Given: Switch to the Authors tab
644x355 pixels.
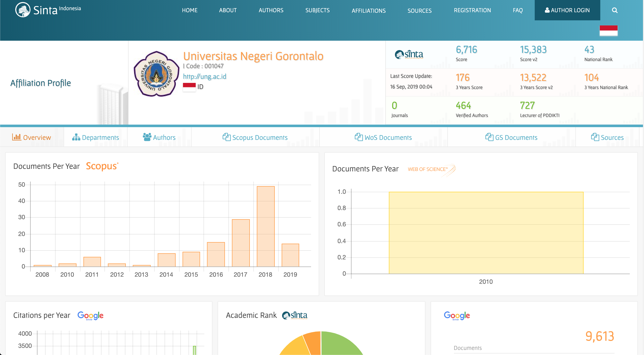Looking at the screenshot, I should click(x=159, y=137).
